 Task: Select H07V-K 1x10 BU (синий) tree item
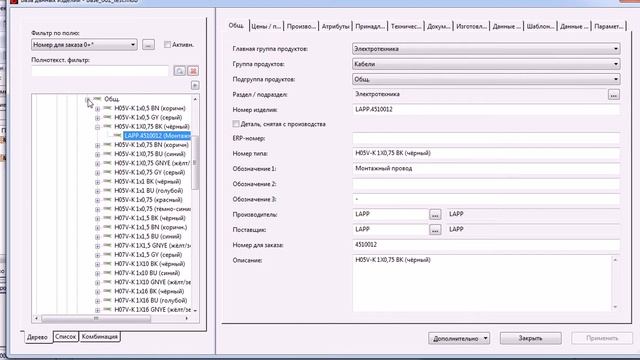point(147,273)
